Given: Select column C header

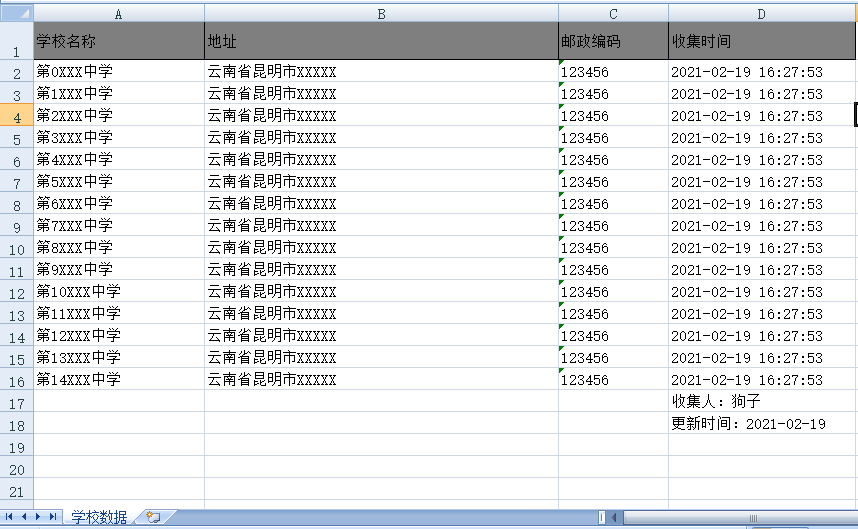Looking at the screenshot, I should point(613,14).
